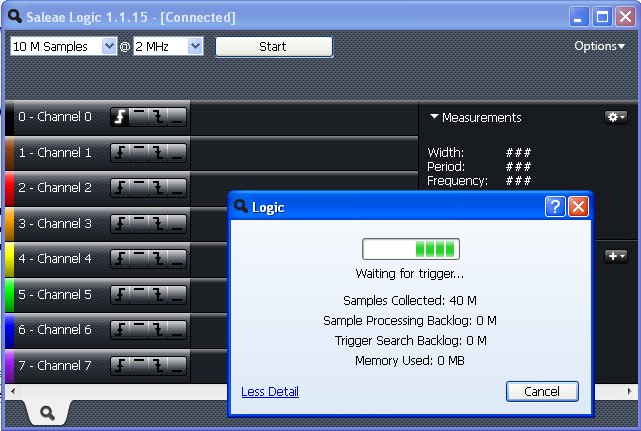Set logic low trigger on Channel 3
Viewport: 641px width, 431px height.
click(x=177, y=224)
